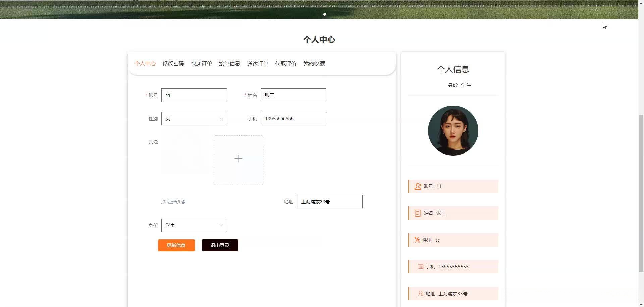Click the 地址 address input field
644x307 pixels.
point(329,202)
